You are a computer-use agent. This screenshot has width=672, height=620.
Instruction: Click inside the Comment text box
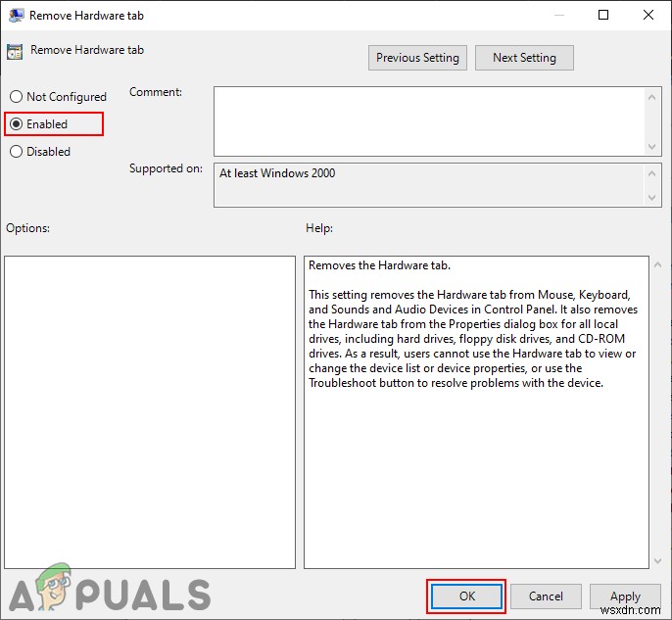pyautogui.click(x=430, y=121)
